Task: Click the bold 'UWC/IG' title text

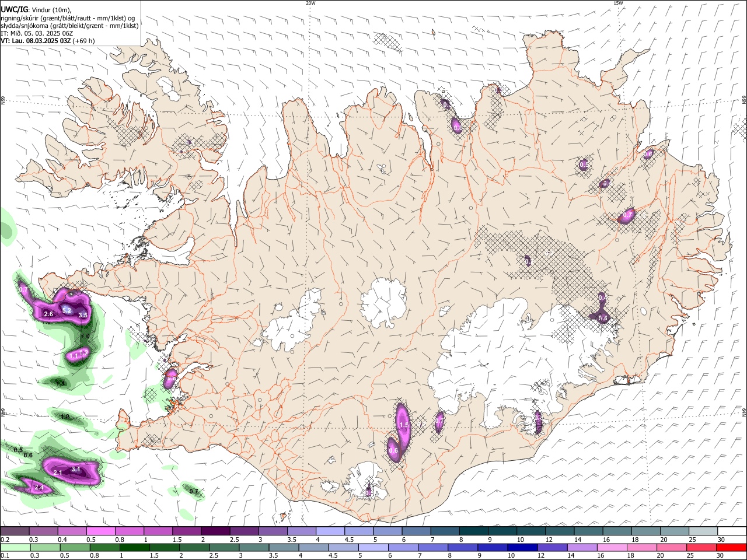Action: tap(14, 9)
